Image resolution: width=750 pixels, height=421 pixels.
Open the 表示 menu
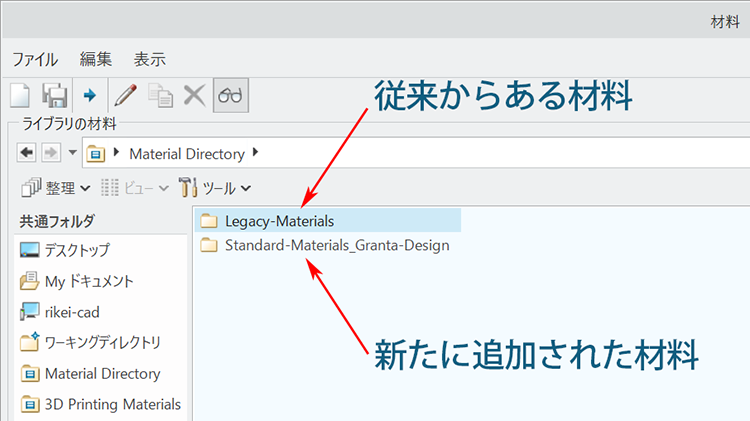pos(150,59)
